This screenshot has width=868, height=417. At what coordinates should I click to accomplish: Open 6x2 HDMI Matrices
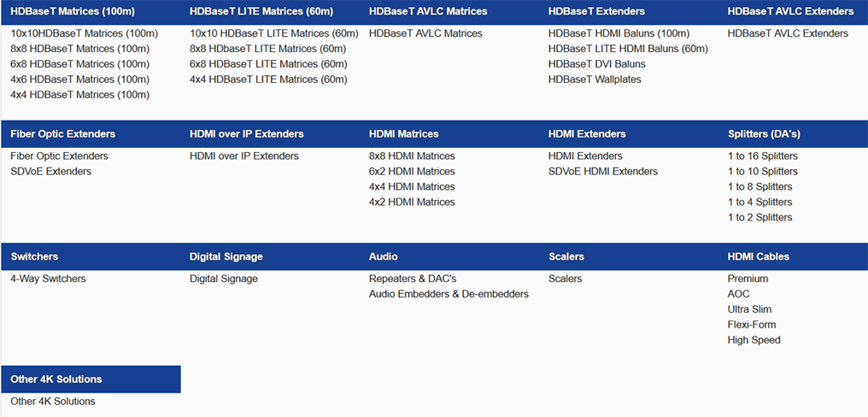412,171
